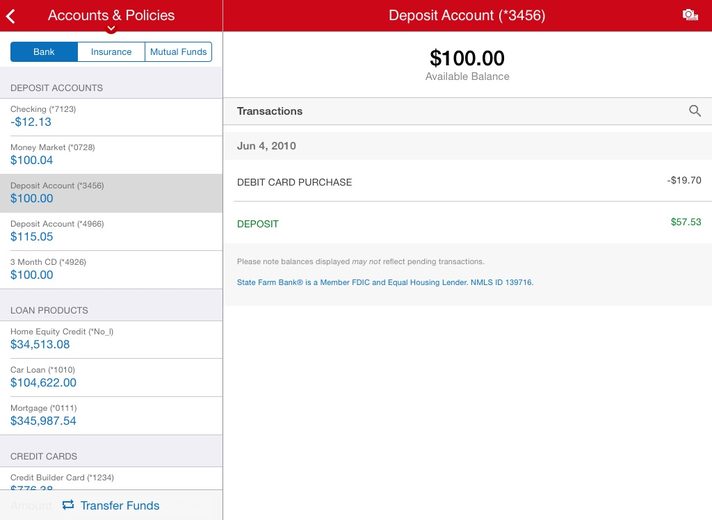Click the Transactions header label
Screen dimensions: 712x520
coord(270,111)
